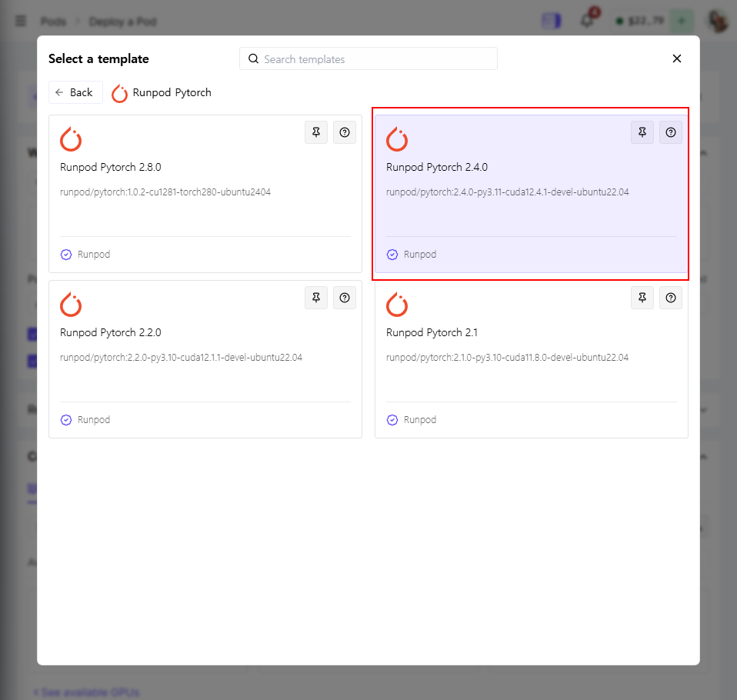
Task: Click verified Runpod badge on 2.1 card
Action: (392, 420)
